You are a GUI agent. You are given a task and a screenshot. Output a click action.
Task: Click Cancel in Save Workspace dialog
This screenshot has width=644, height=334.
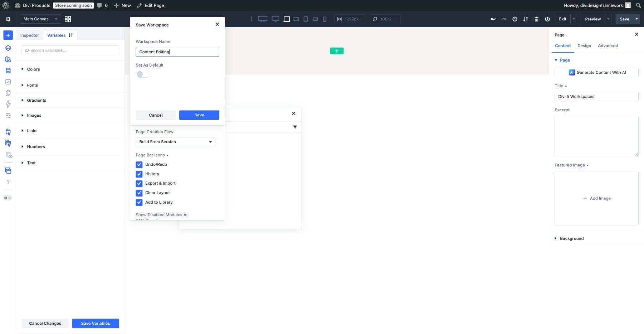point(156,115)
